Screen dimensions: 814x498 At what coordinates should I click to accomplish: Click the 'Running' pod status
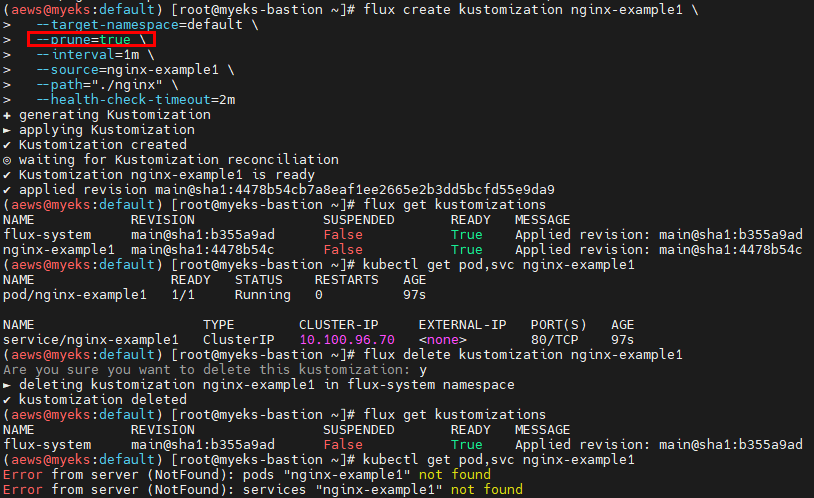(x=263, y=295)
